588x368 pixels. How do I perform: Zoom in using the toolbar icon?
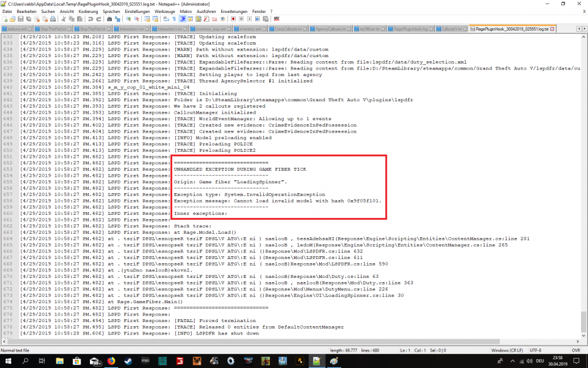128,19
